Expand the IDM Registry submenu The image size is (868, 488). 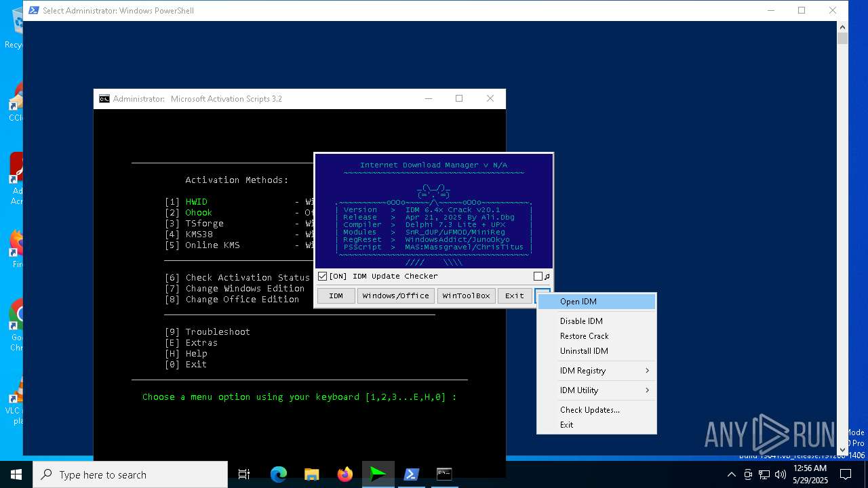point(597,371)
